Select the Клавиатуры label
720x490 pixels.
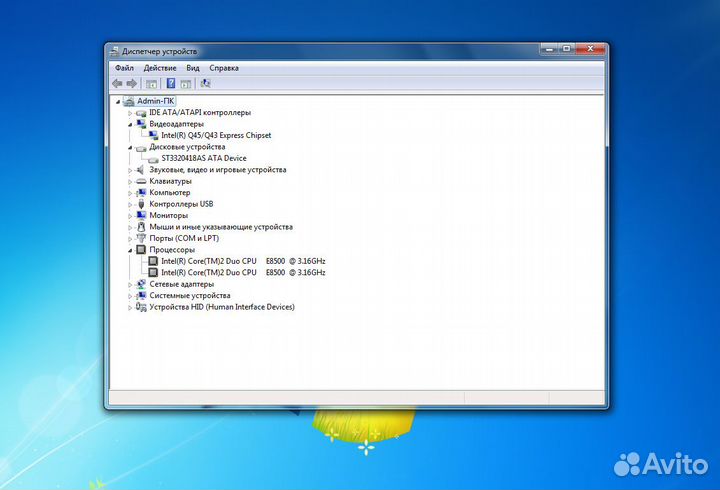point(170,181)
